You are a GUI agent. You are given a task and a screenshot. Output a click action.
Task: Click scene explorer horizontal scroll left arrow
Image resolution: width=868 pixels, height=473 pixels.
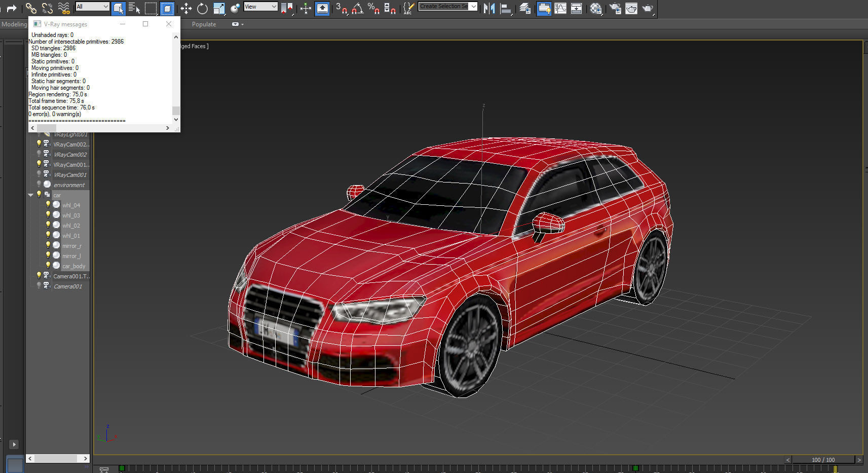30,458
